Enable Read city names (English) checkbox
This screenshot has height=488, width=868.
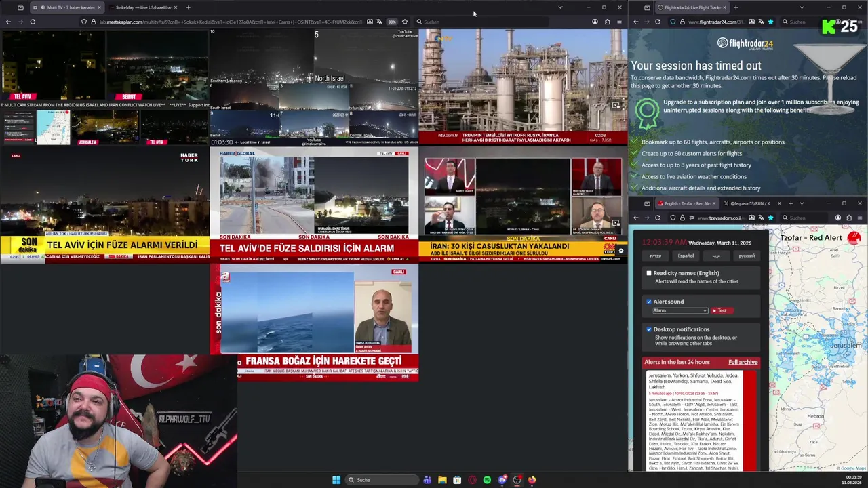point(649,273)
